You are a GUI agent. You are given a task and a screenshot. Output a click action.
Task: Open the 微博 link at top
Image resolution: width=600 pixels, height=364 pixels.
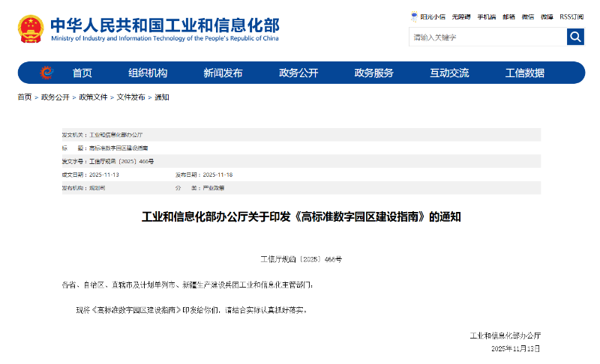tap(547, 16)
